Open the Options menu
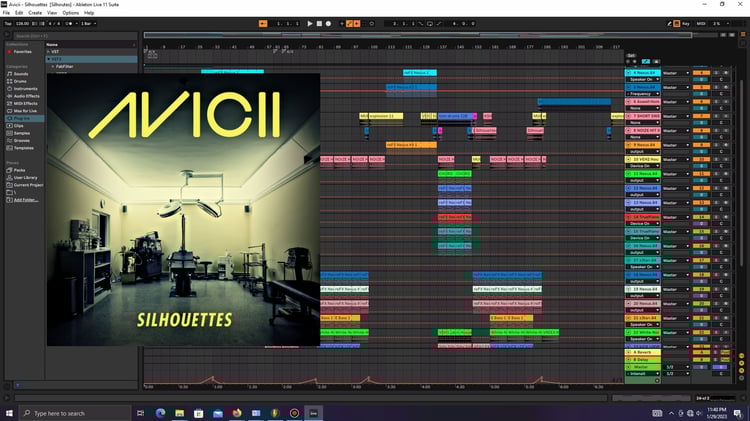The height and width of the screenshot is (421, 750). coord(70,13)
